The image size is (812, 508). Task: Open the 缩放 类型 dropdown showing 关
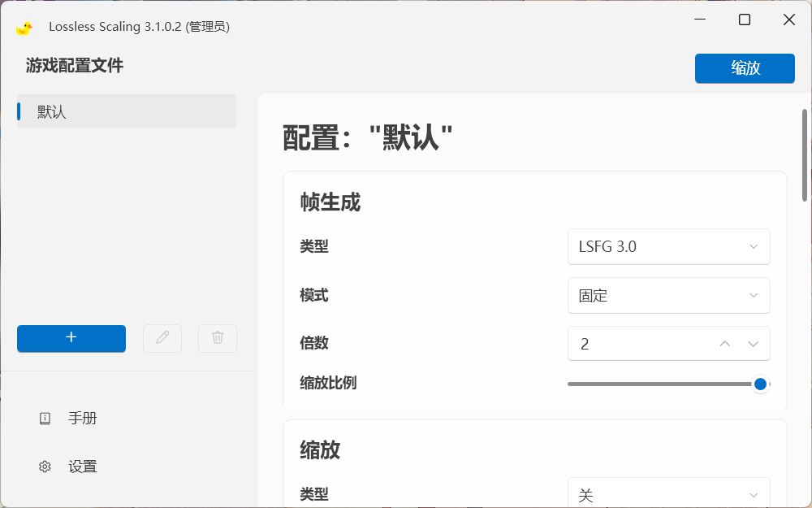click(668, 494)
